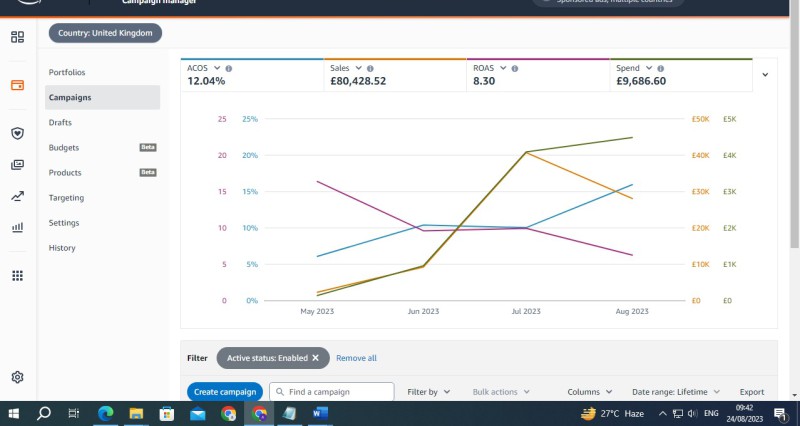800x426 pixels.
Task: Open File Explorer from the taskbar
Action: pos(136,413)
